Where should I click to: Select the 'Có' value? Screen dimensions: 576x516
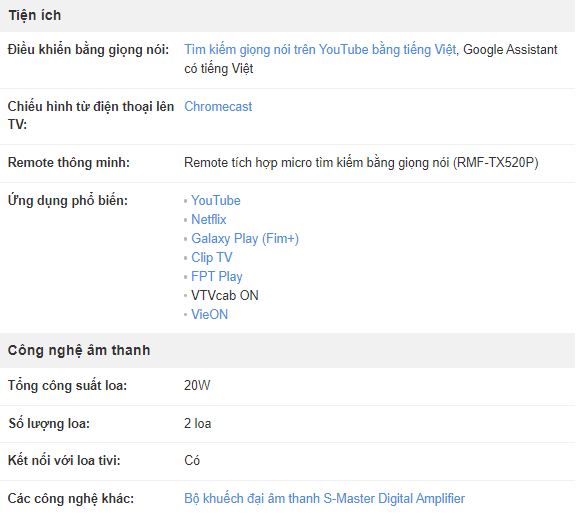point(192,461)
